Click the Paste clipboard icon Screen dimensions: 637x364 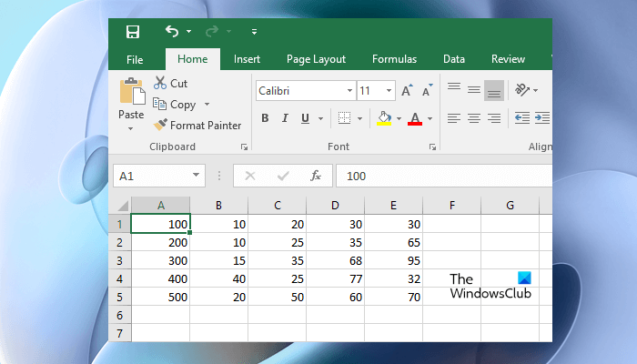pos(131,94)
